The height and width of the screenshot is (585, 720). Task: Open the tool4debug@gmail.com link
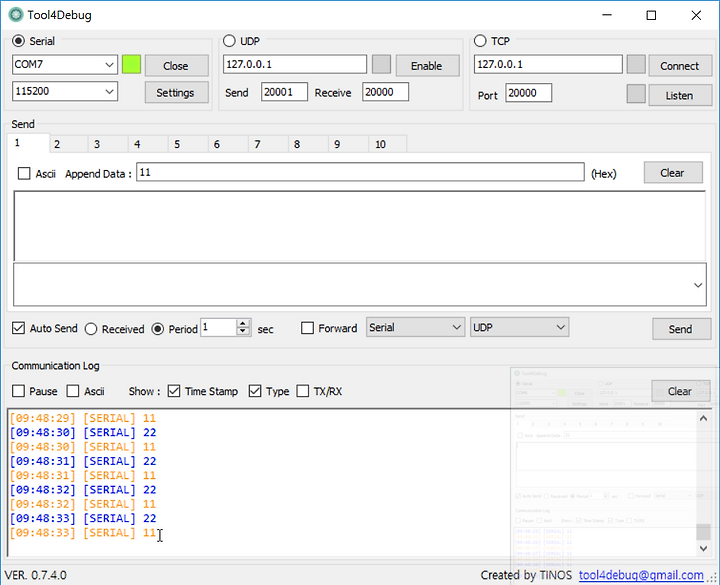point(641,575)
